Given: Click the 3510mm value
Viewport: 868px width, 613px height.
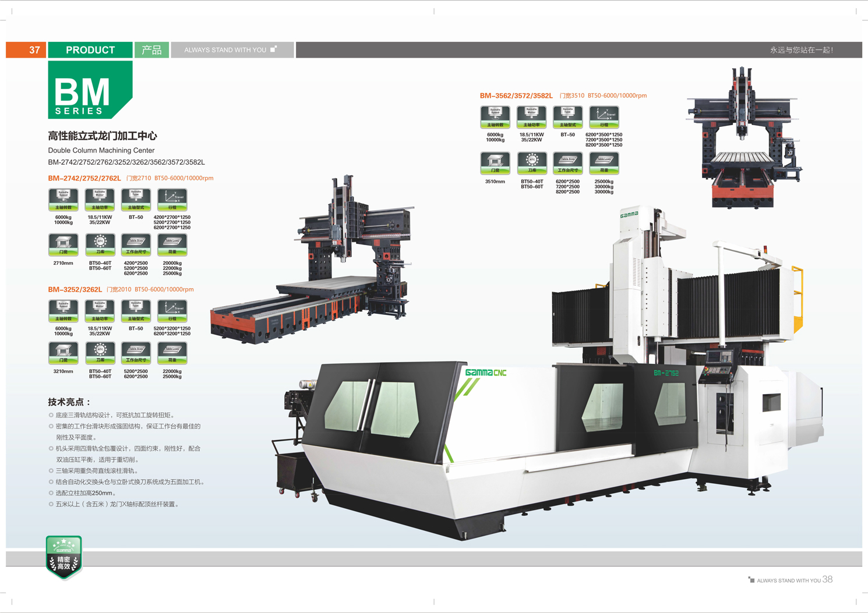Looking at the screenshot, I should pyautogui.click(x=495, y=182).
